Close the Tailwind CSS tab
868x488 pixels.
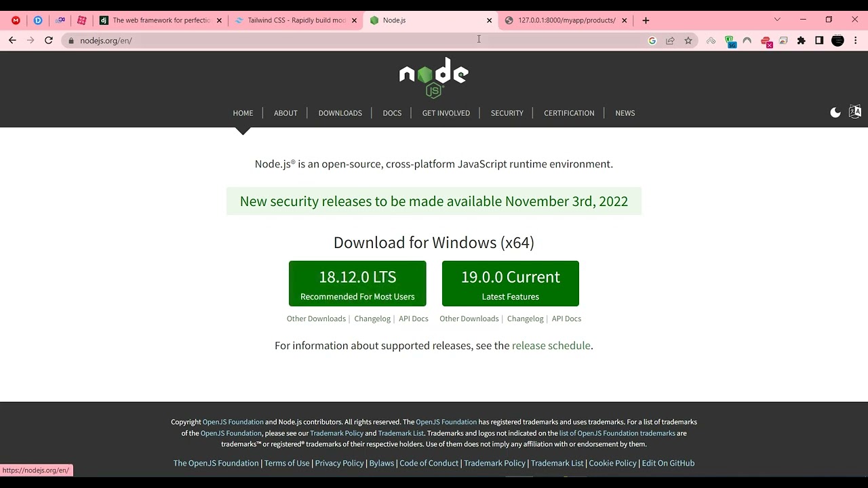[354, 20]
